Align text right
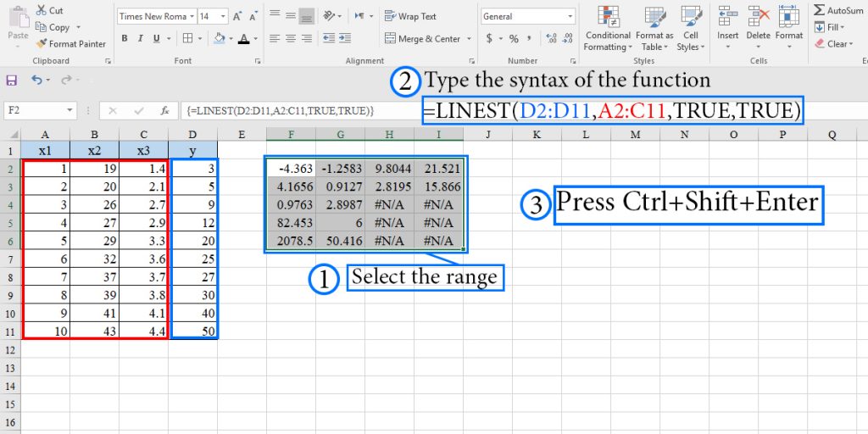 (x=307, y=38)
